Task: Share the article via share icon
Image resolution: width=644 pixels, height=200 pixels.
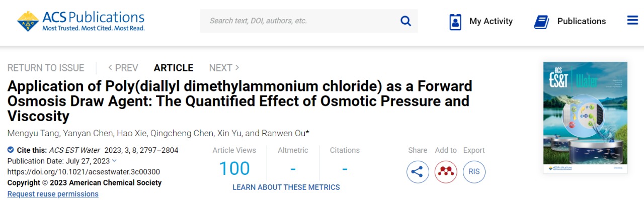Action: pyautogui.click(x=418, y=172)
